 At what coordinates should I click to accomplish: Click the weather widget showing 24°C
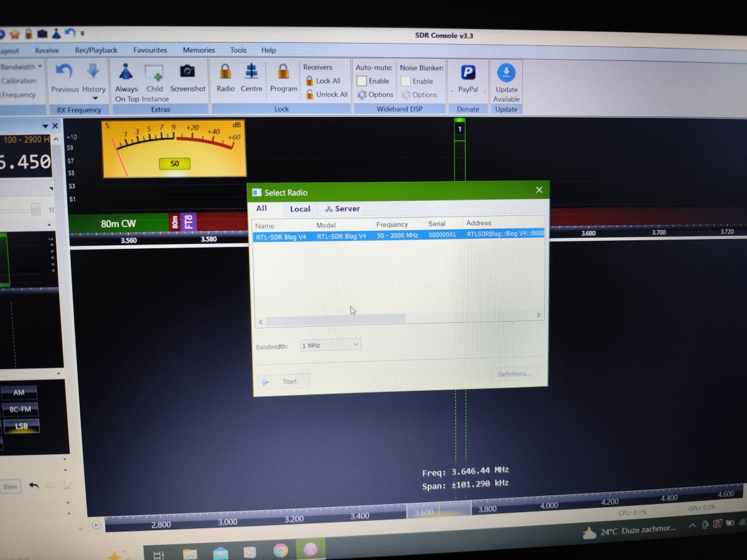click(629, 531)
